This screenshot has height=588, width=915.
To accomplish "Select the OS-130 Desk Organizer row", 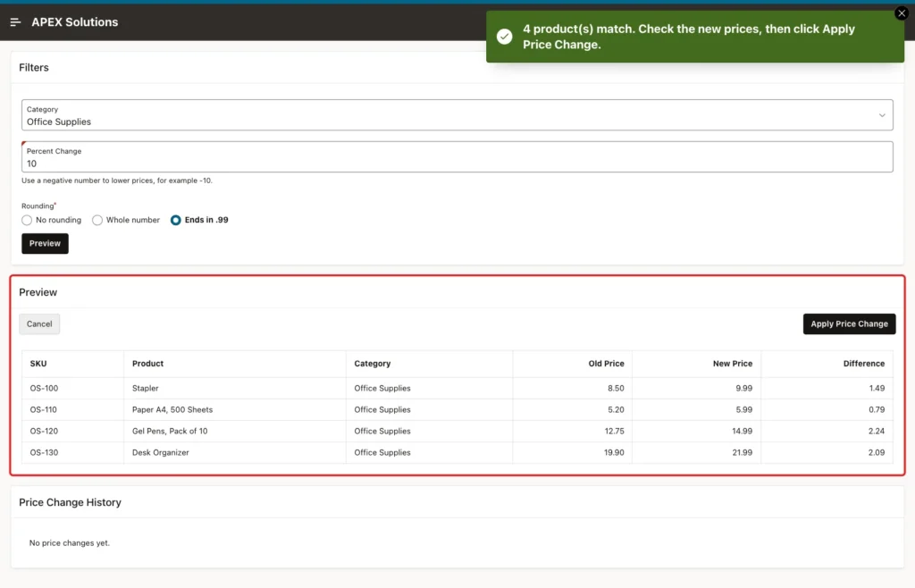I will click(457, 453).
